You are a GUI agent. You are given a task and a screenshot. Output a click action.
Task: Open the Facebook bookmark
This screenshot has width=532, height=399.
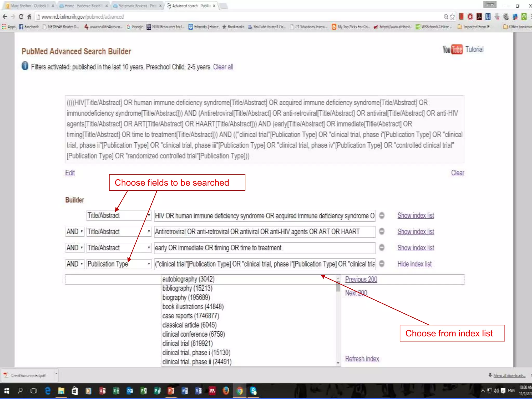[x=29, y=27]
